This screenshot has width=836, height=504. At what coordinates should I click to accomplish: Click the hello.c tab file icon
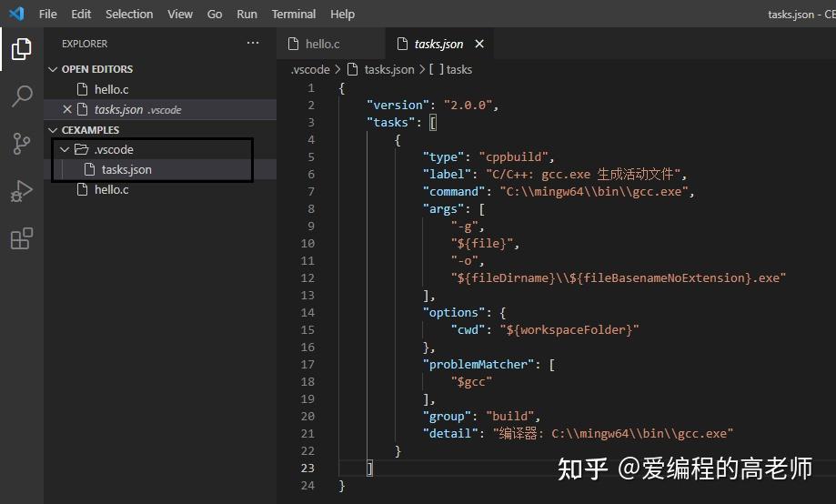click(x=293, y=44)
